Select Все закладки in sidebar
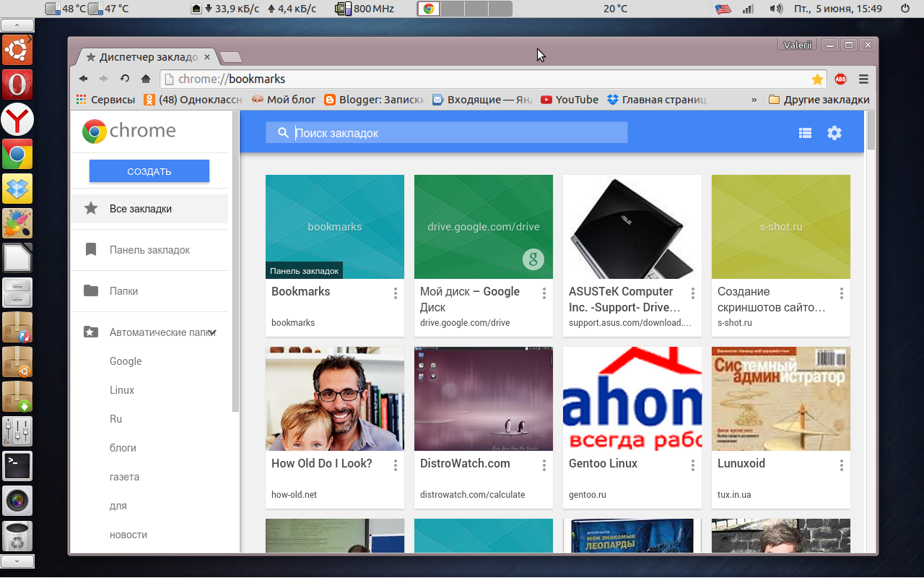 (149, 209)
